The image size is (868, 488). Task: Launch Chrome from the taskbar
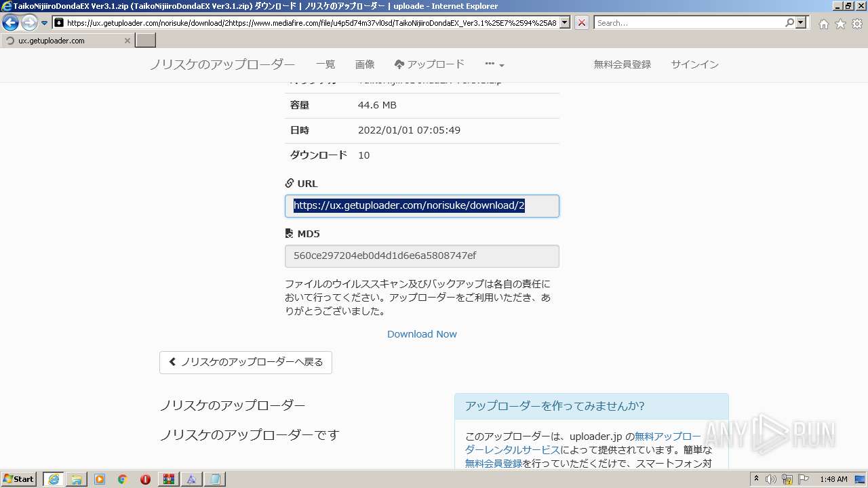click(123, 479)
